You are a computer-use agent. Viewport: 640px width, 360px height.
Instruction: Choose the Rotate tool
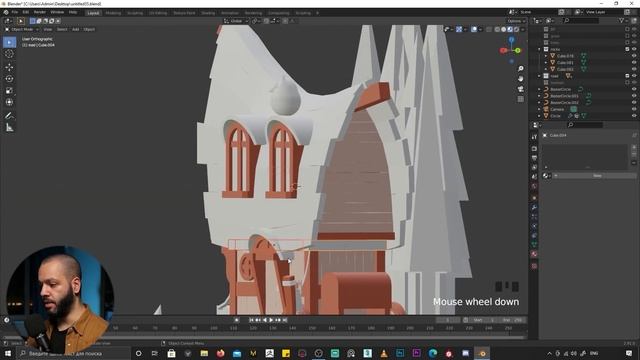pyautogui.click(x=9, y=79)
